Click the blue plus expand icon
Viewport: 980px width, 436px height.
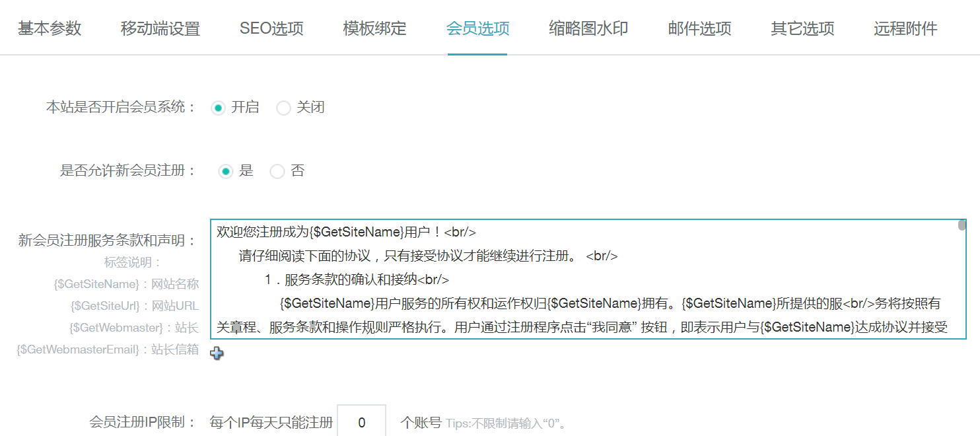tap(217, 354)
